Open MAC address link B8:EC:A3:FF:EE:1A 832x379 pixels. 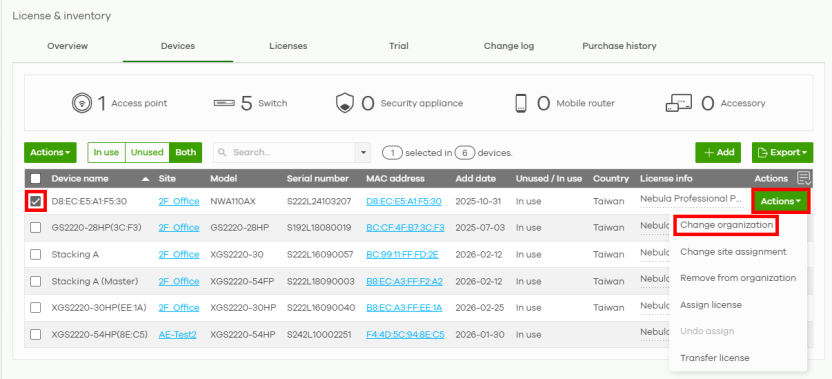(404, 308)
